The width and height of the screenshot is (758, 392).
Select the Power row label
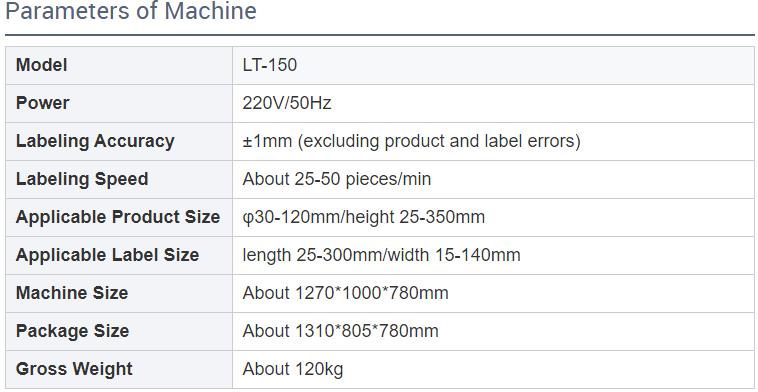pos(43,103)
